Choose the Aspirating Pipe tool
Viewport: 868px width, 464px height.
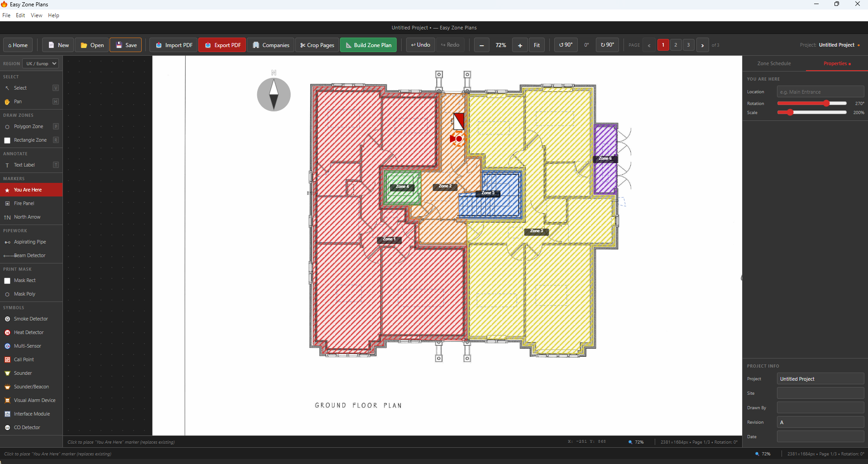[31, 242]
